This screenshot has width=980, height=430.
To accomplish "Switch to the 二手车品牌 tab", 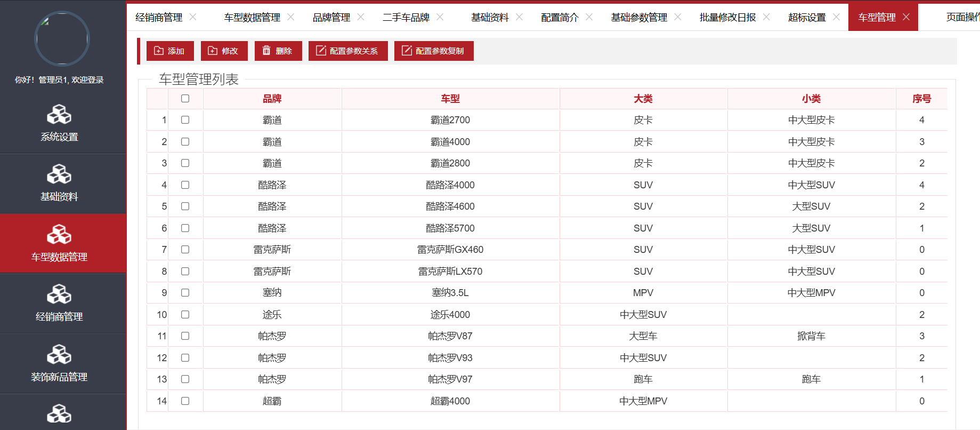I will tap(406, 18).
